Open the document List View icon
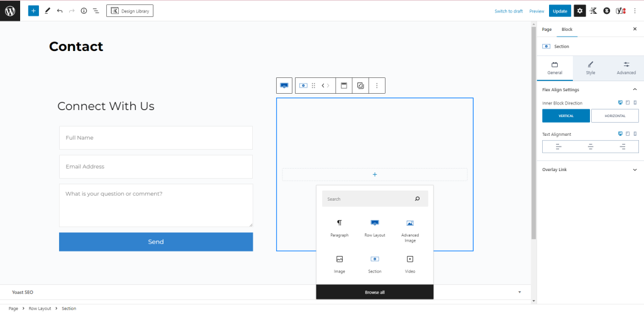The image size is (644, 312). (x=96, y=11)
